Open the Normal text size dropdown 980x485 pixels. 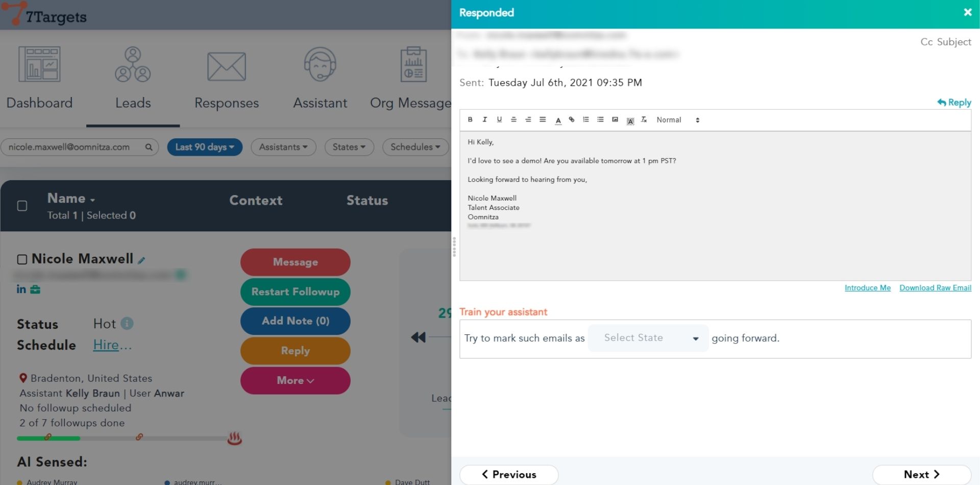677,120
